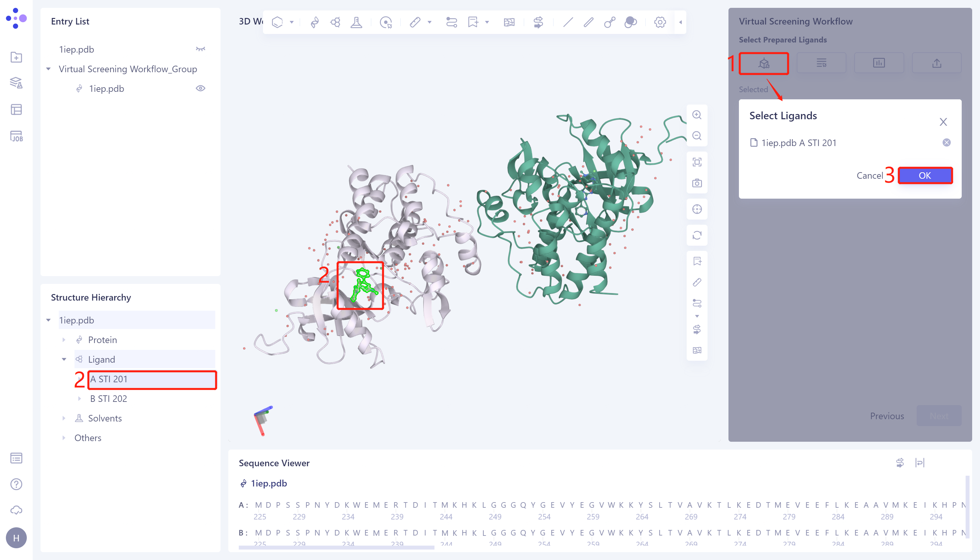Click Cancel in Select Ligands dialog
Viewport: 980px width, 560px height.
(x=869, y=176)
